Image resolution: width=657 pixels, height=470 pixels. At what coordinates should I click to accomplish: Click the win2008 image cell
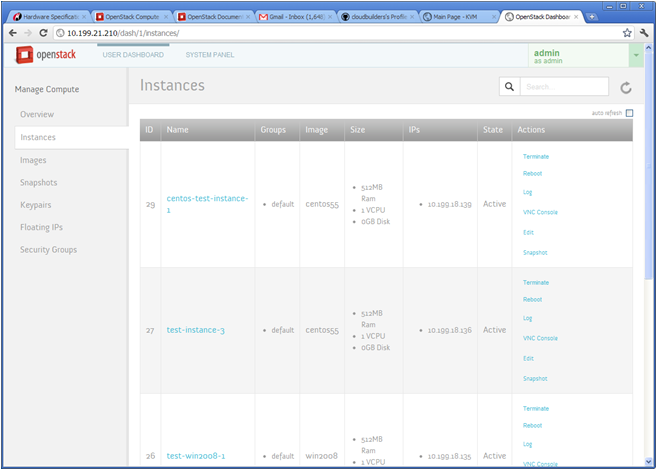321,456
